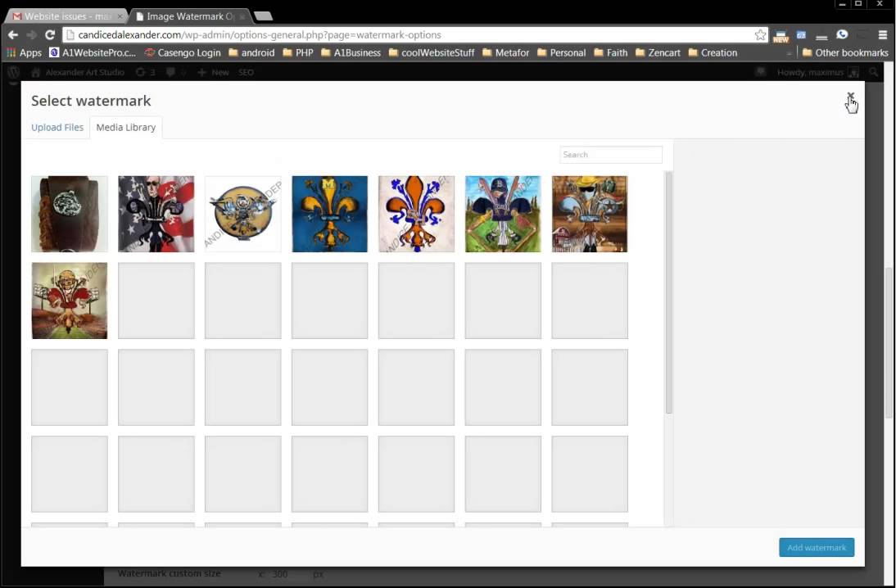The height and width of the screenshot is (588, 896).
Task: Open the A1Business bookmarks folder
Action: click(x=351, y=52)
